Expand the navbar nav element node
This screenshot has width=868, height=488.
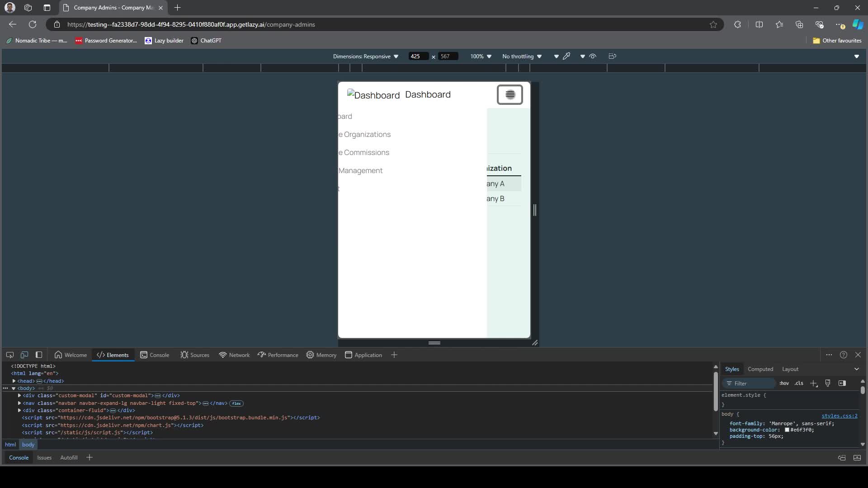(x=19, y=403)
